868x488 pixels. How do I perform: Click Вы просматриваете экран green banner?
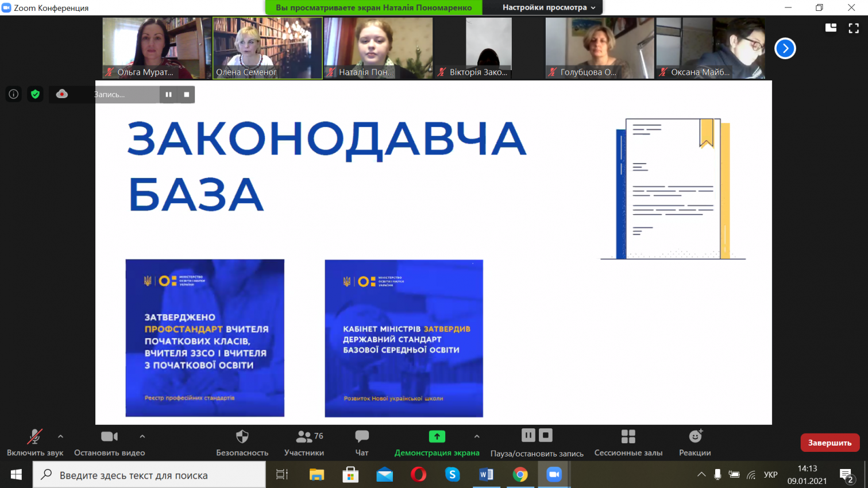(x=374, y=7)
